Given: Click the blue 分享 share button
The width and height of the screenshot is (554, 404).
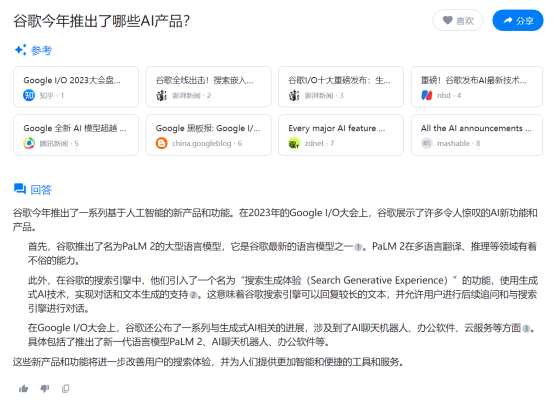Looking at the screenshot, I should (x=518, y=21).
